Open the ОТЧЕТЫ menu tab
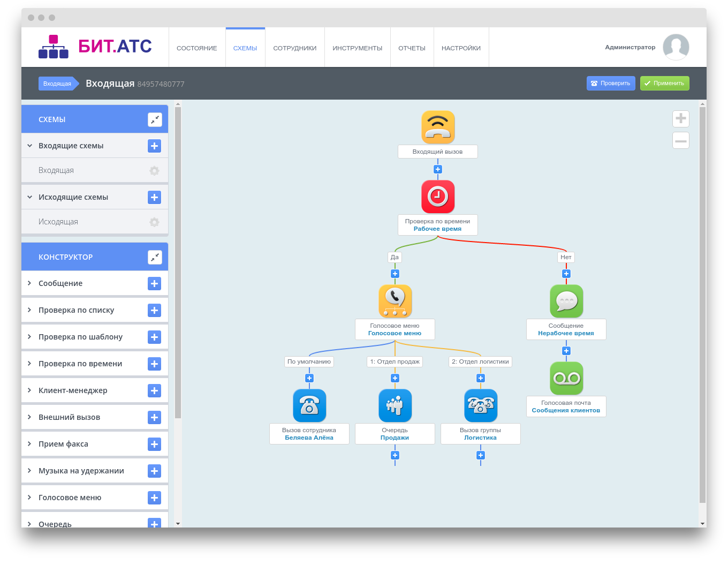The image size is (728, 565). 412,48
